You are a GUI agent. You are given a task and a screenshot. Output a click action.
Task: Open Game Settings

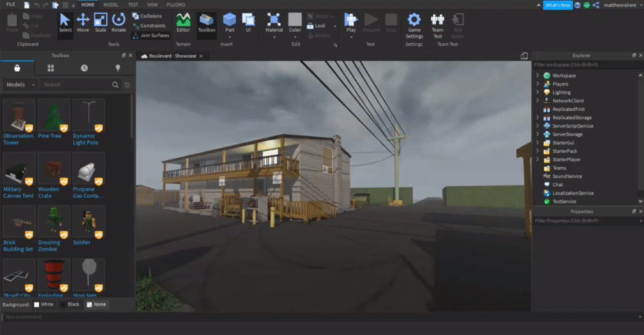click(414, 26)
